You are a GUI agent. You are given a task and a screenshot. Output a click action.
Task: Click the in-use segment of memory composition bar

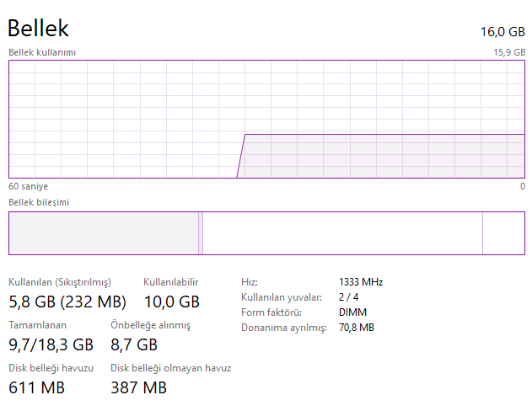pos(103,233)
